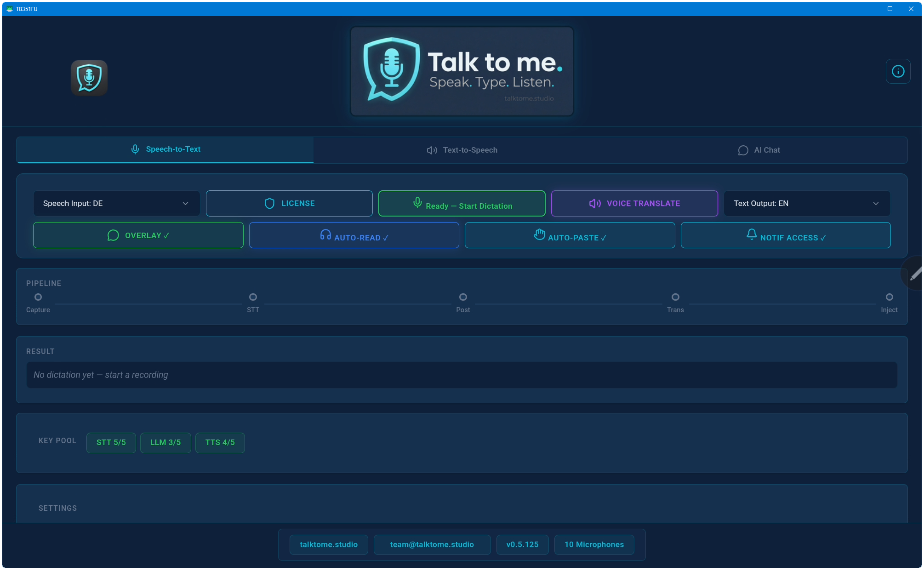Toggle the AUTO-PASTE option
Screen dimensions: 924x571
570,235
